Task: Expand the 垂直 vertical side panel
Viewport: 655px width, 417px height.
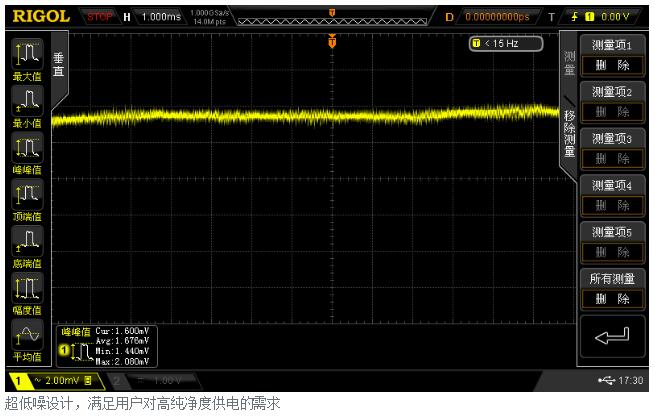Action: (58, 66)
